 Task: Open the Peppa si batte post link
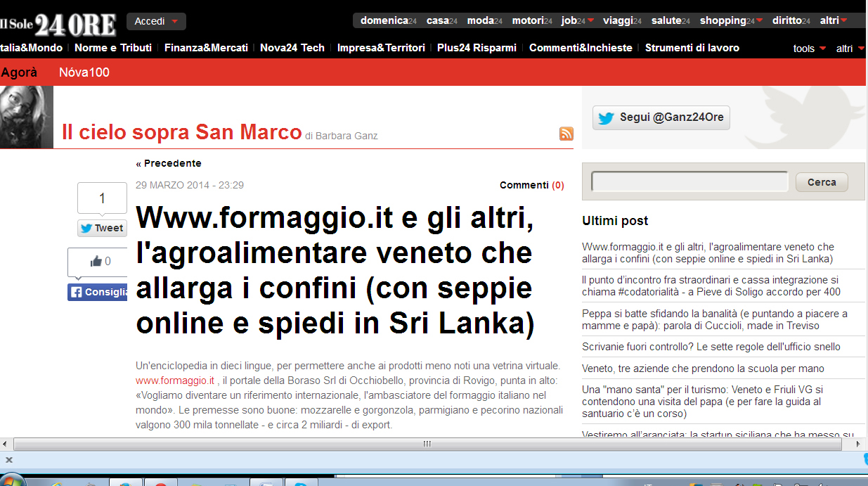tap(715, 319)
